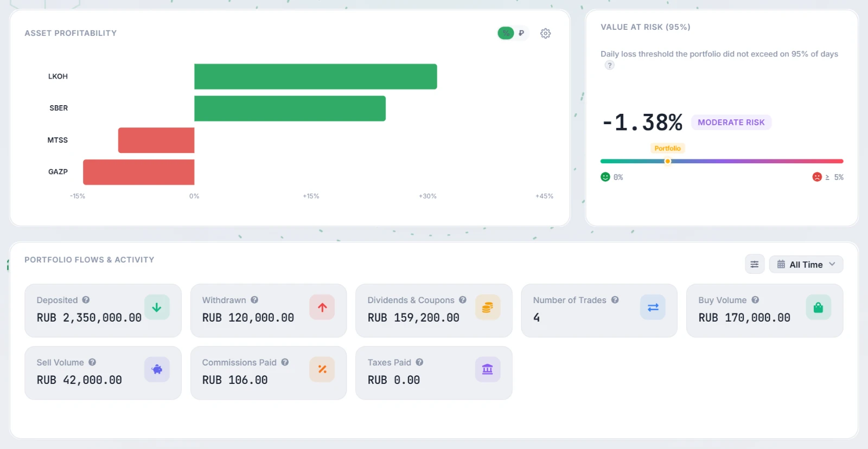Click coins icon on Dividends card
The image size is (868, 449).
pyautogui.click(x=488, y=307)
